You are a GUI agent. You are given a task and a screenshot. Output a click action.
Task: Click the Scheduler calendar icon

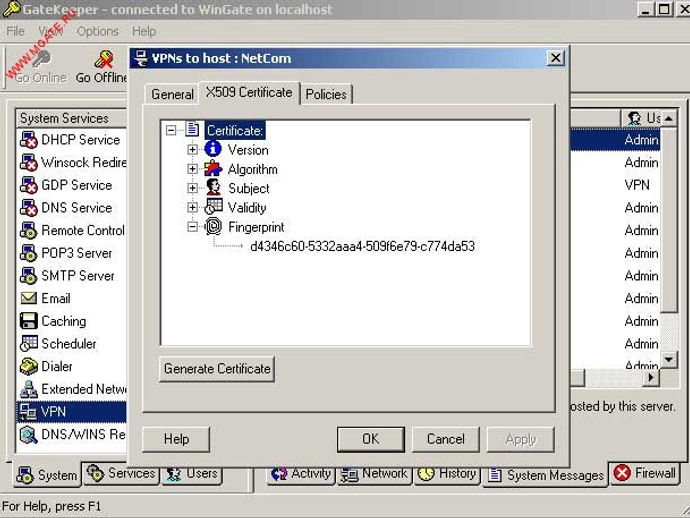[29, 343]
